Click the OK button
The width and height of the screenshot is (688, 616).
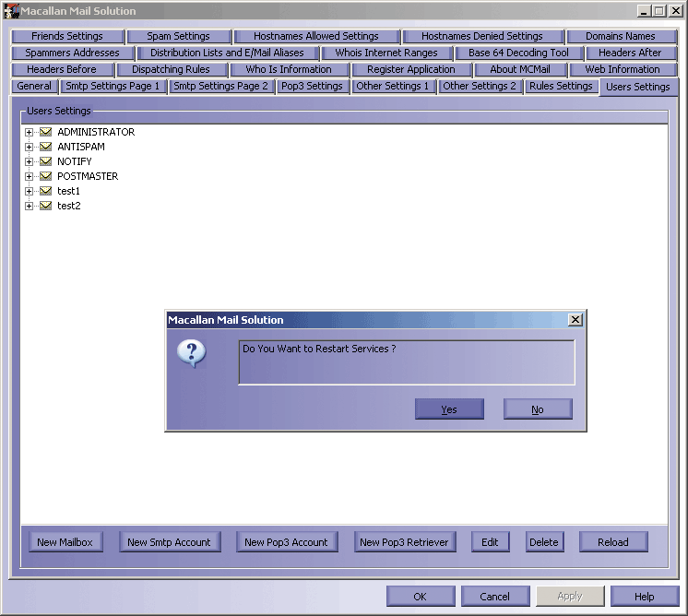pos(421,597)
